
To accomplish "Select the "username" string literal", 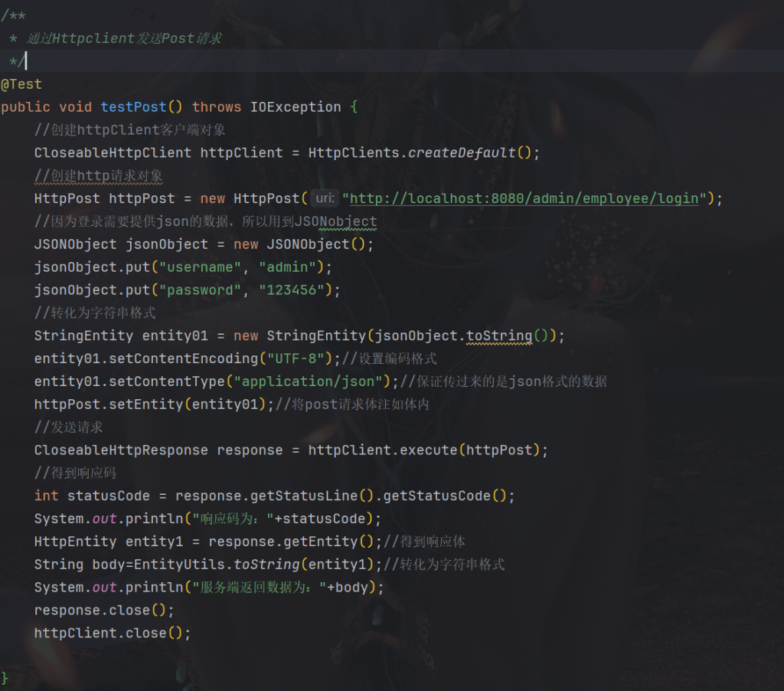I will 200,267.
